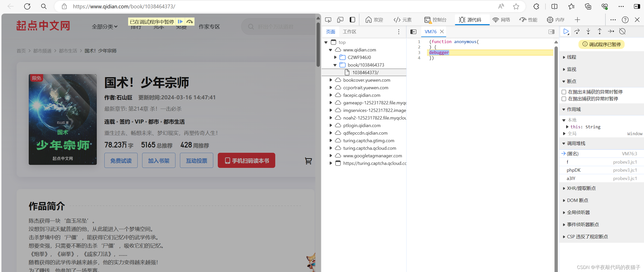Image resolution: width=644 pixels, height=272 pixels.
Task: Select 1038464373/ file in tree
Action: click(364, 73)
